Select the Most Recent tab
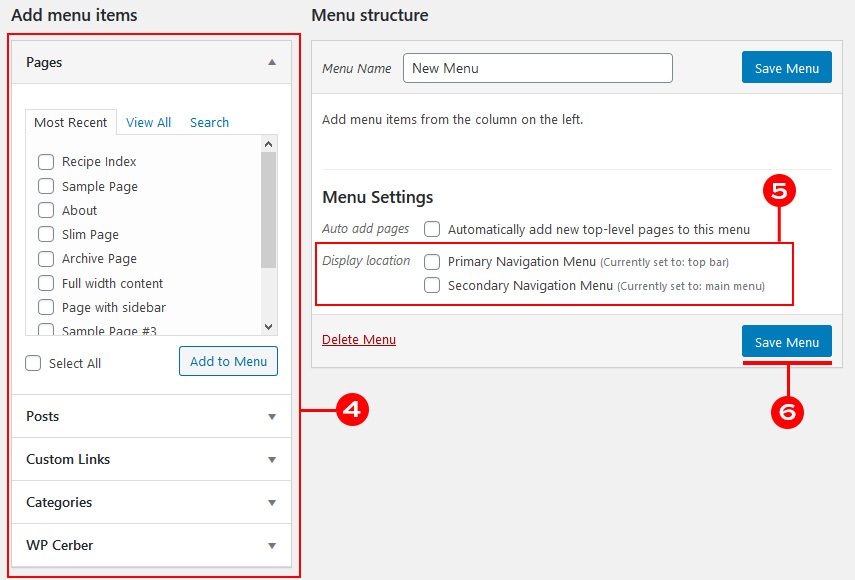 coord(70,122)
